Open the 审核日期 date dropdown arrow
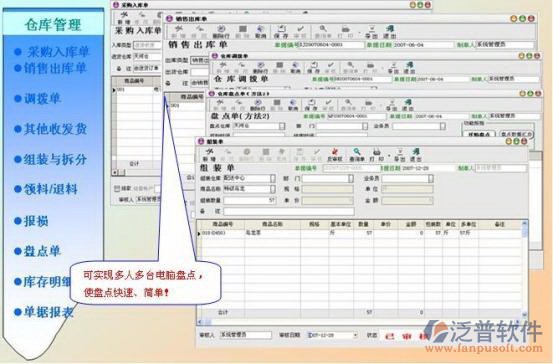Image resolution: width=553 pixels, height=364 pixels. pyautogui.click(x=355, y=335)
